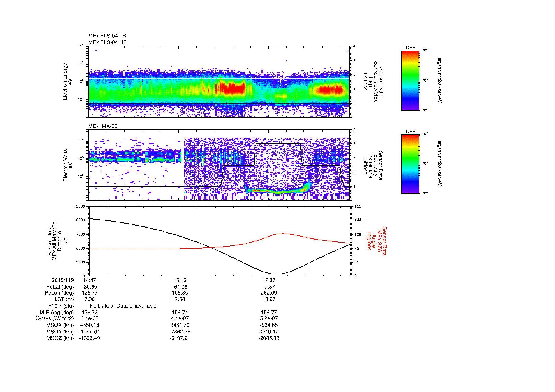Click the MSOX (km) row label
The width and height of the screenshot is (555, 392).
pos(60,325)
